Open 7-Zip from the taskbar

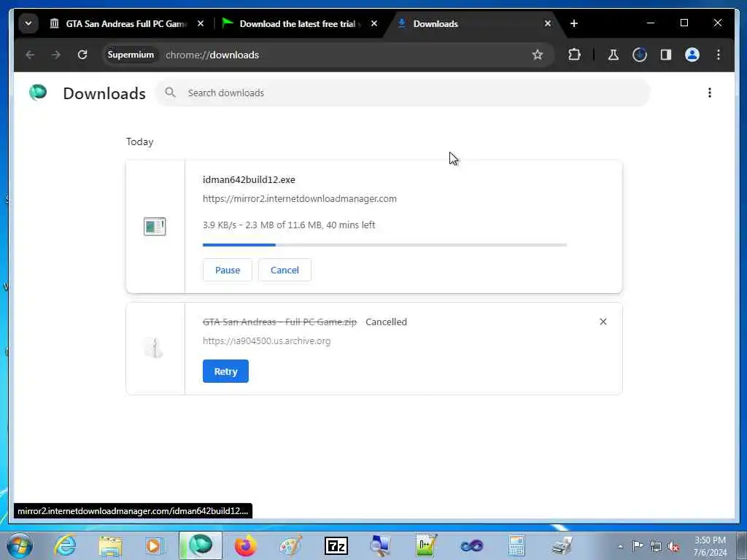click(x=336, y=545)
